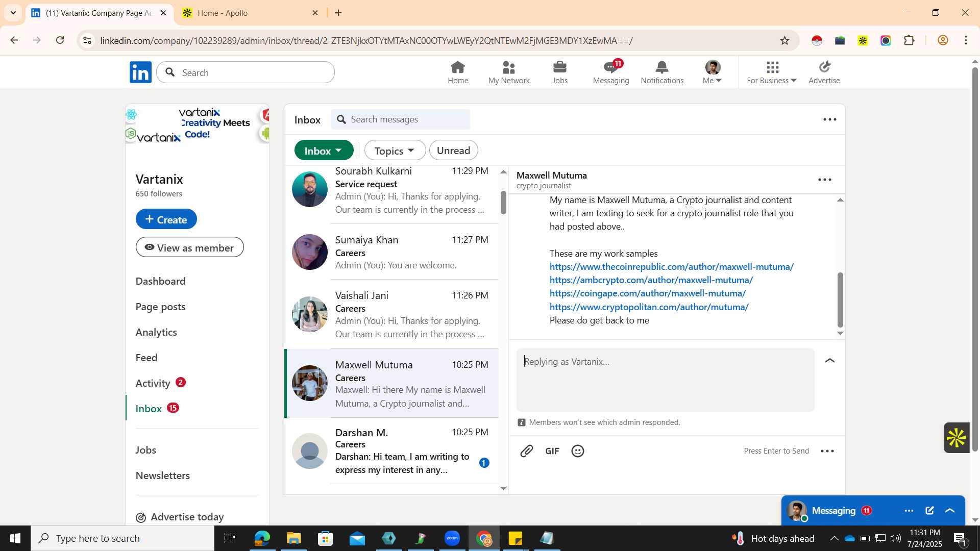
Task: Click the Create button
Action: click(x=166, y=219)
